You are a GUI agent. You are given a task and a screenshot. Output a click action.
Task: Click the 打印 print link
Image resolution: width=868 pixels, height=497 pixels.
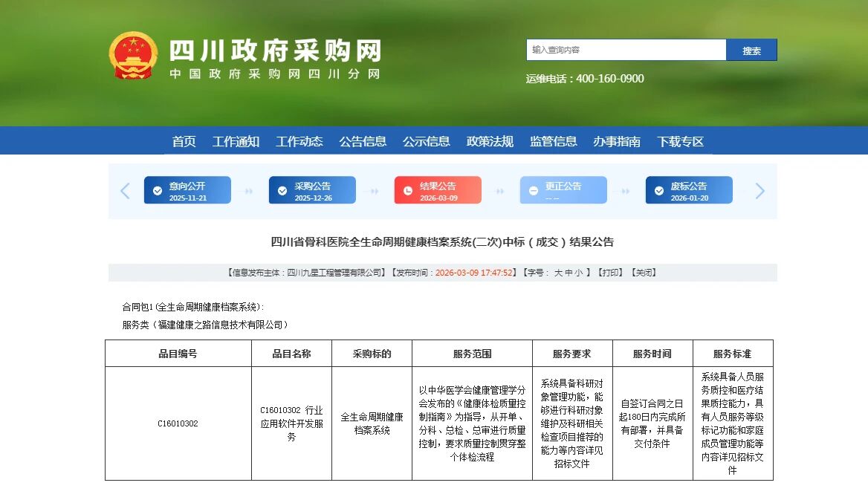click(612, 273)
